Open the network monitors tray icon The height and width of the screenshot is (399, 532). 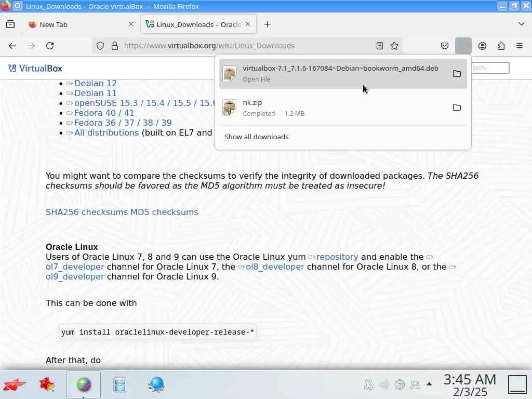tap(415, 384)
